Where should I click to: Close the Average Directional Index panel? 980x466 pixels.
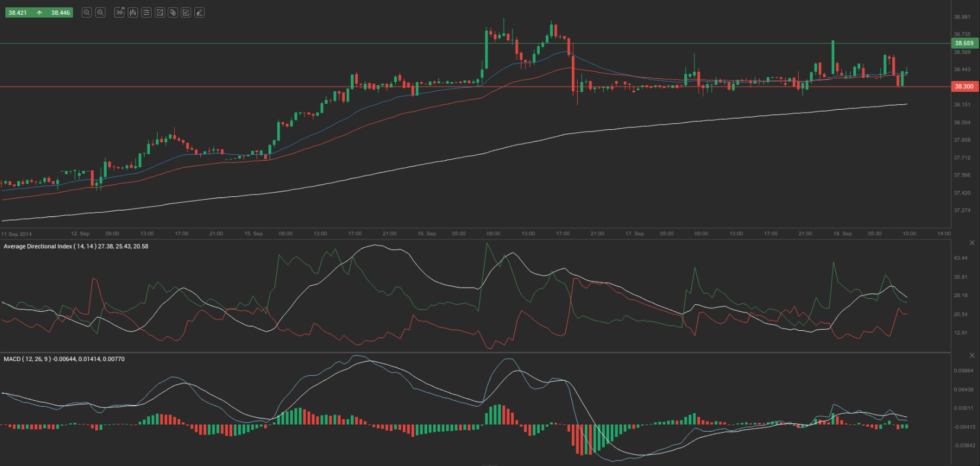click(972, 243)
